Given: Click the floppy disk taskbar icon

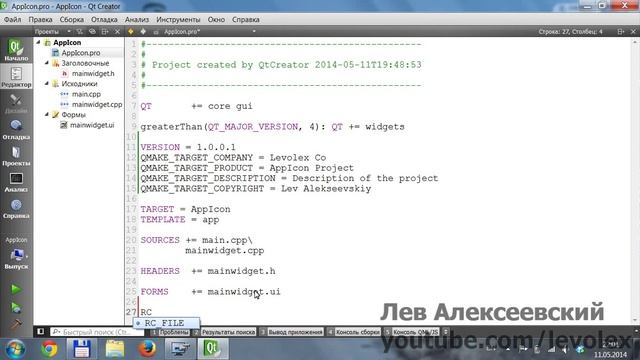Looking at the screenshot, I should (x=82, y=349).
